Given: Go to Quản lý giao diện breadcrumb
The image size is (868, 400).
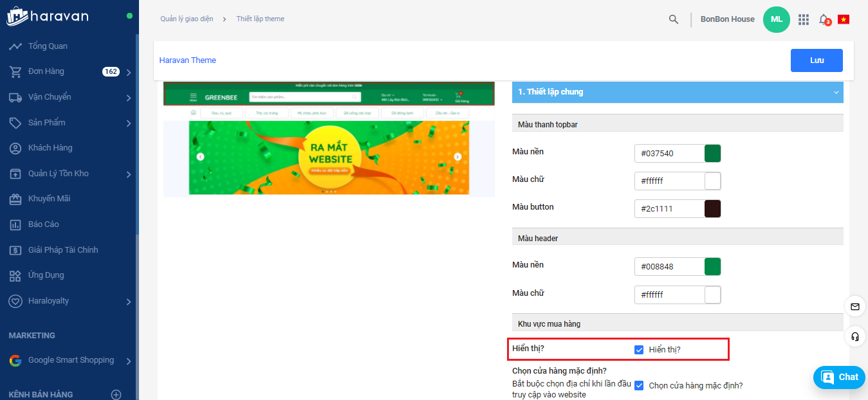Looking at the screenshot, I should 187,19.
